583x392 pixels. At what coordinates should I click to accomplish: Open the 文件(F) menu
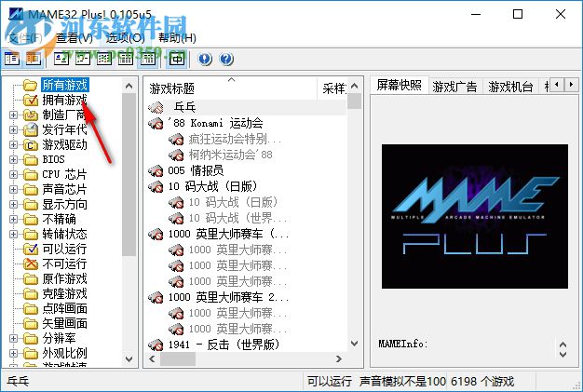pos(25,37)
